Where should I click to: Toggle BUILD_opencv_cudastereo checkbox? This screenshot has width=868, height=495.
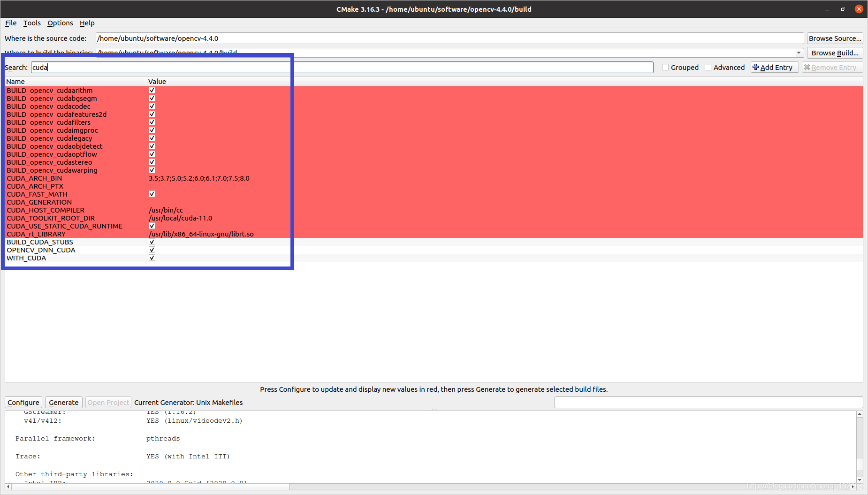pos(152,162)
